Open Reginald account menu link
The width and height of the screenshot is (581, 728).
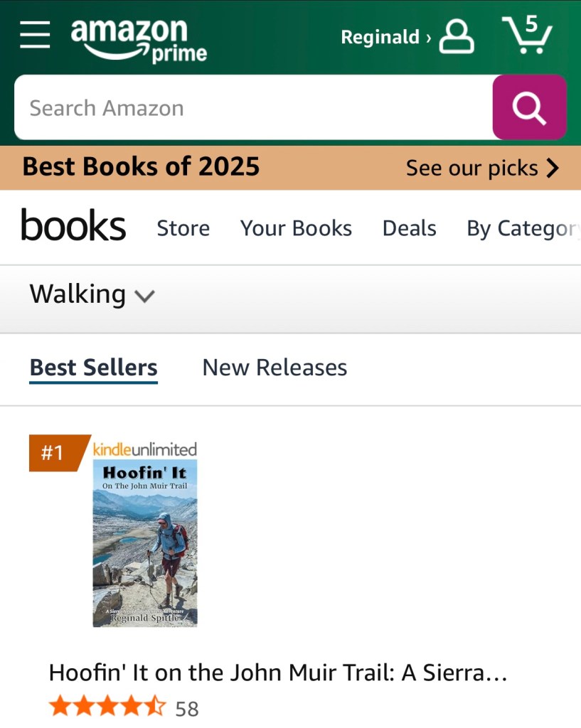tap(385, 37)
